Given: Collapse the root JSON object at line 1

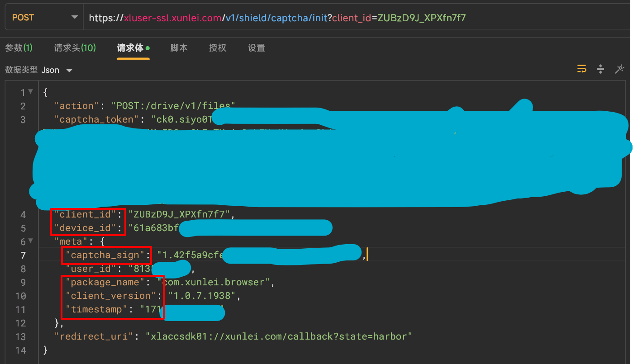Looking at the screenshot, I should 31,92.
